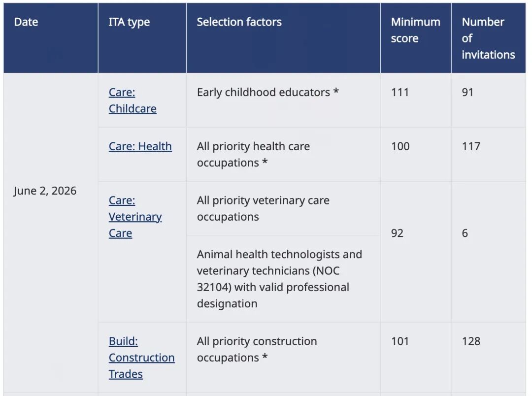Select the invitations count 128
Screen dimensions: 532x396
point(471,341)
